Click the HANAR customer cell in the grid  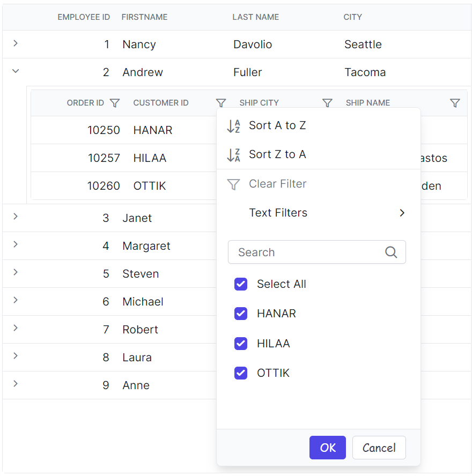click(x=153, y=130)
